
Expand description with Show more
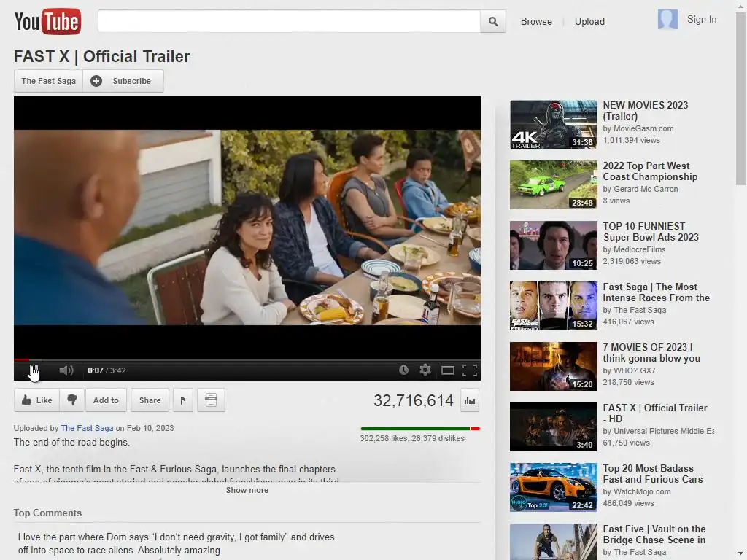click(x=247, y=490)
